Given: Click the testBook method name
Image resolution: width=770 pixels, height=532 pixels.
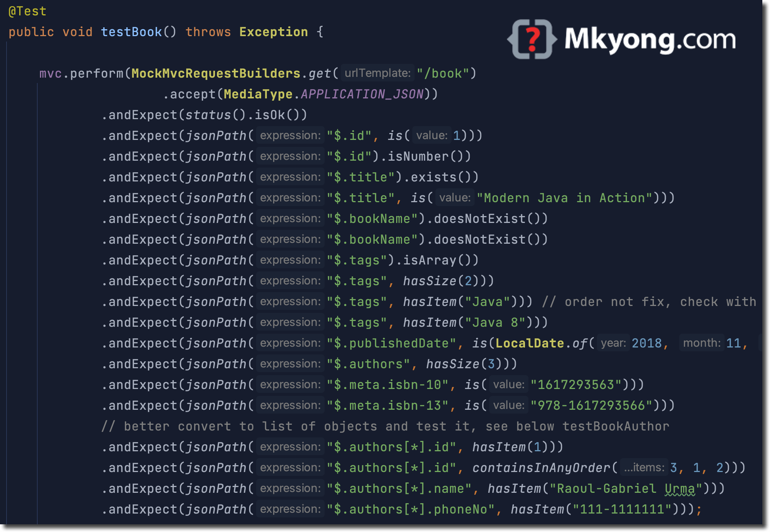Looking at the screenshot, I should 131,32.
